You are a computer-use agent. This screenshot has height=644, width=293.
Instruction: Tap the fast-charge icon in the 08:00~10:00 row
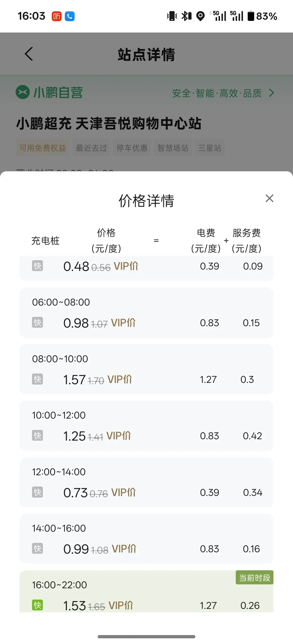[37, 379]
